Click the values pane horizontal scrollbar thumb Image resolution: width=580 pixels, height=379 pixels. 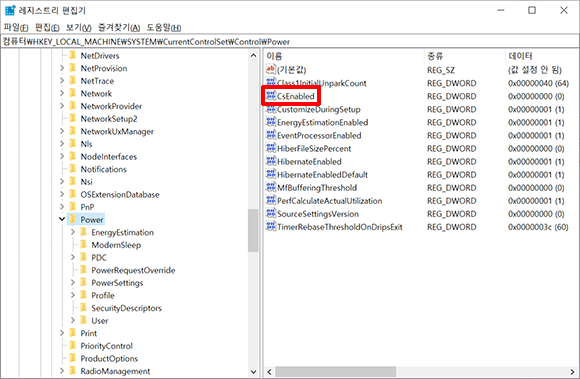[335, 372]
